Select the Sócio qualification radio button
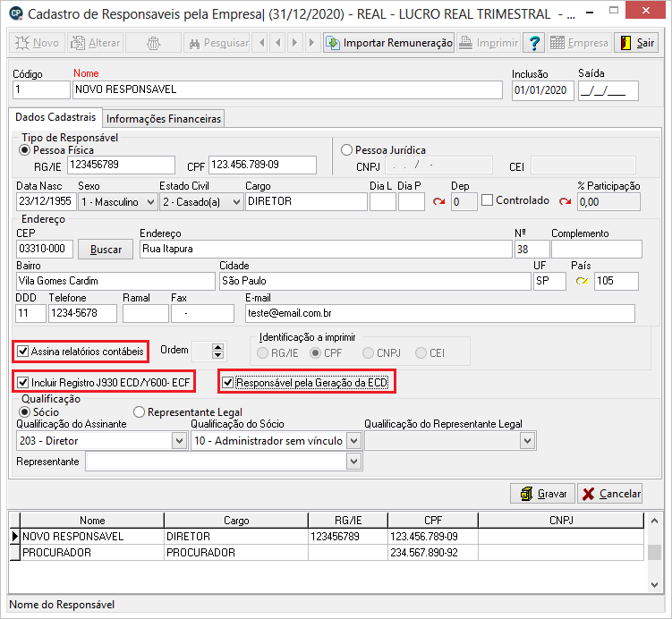The height and width of the screenshot is (619, 672). [25, 412]
